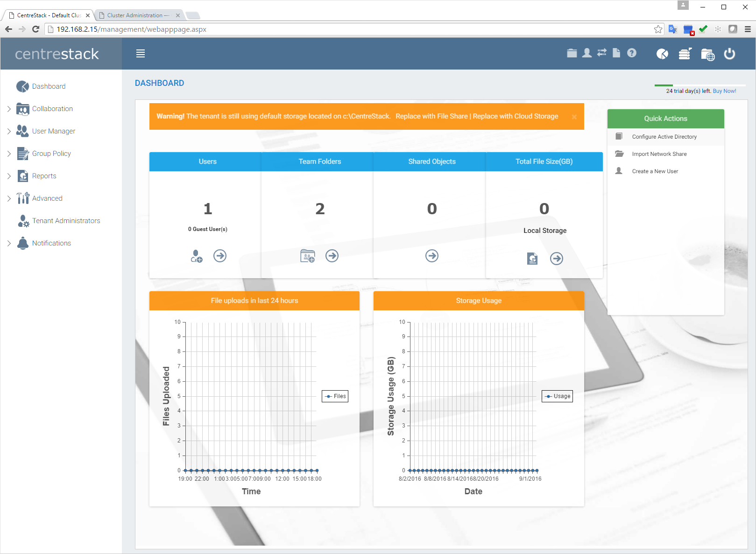Viewport: 756px width, 554px height.
Task: Open Dashboard in sidebar
Action: click(x=49, y=86)
